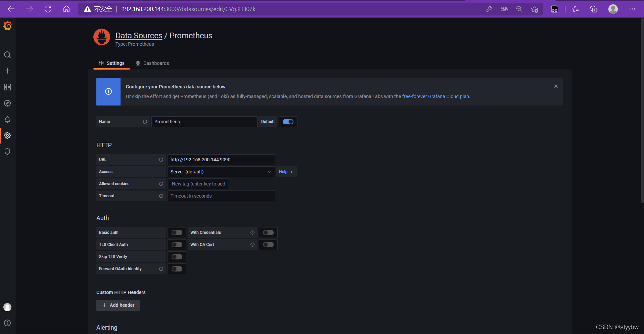Open the Search icon in sidebar
Image resolution: width=644 pixels, height=334 pixels.
7,55
